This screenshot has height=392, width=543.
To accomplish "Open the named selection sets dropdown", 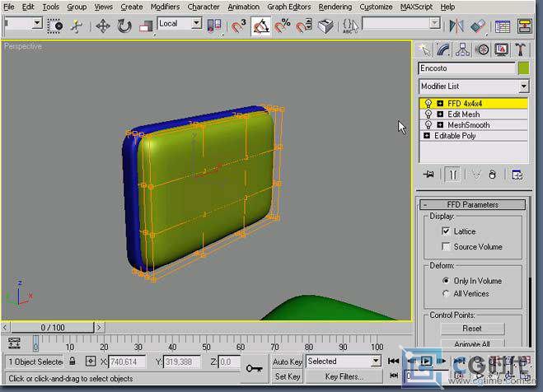I will point(434,24).
